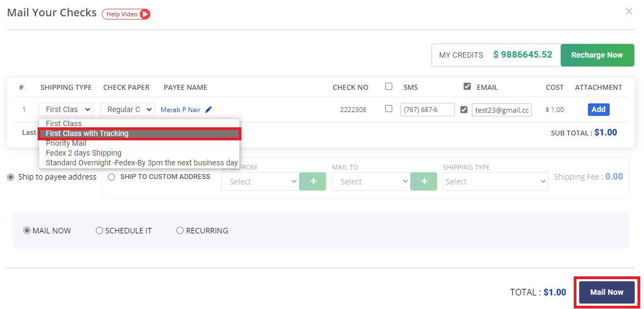644x309 pixels.
Task: Click Add attachment button
Action: (x=598, y=109)
